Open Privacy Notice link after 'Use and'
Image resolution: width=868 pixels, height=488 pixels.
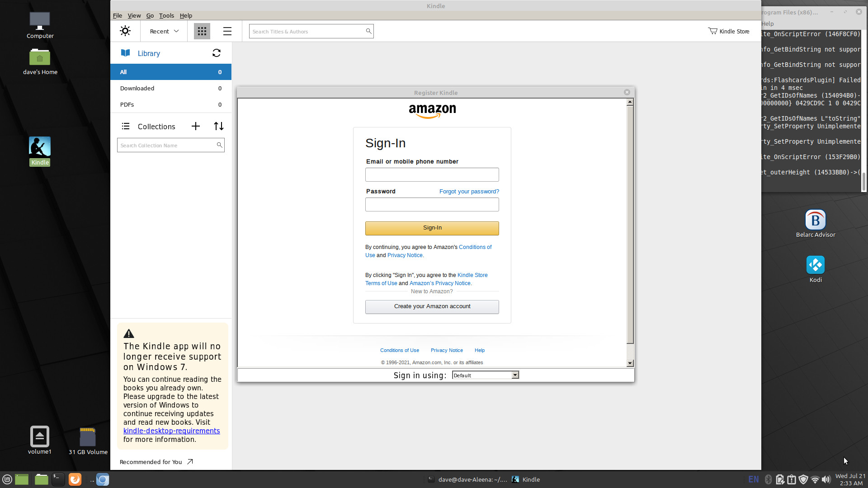(405, 255)
